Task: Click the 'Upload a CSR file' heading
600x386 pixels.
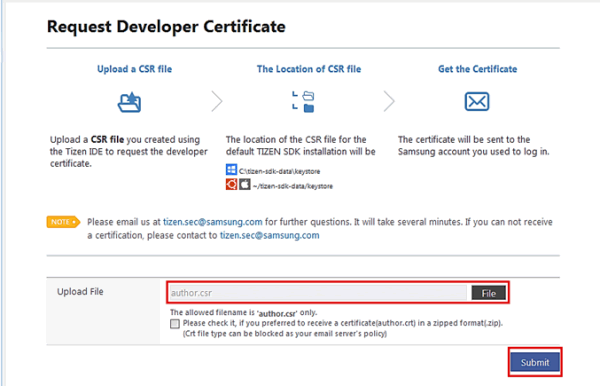Action: click(134, 69)
